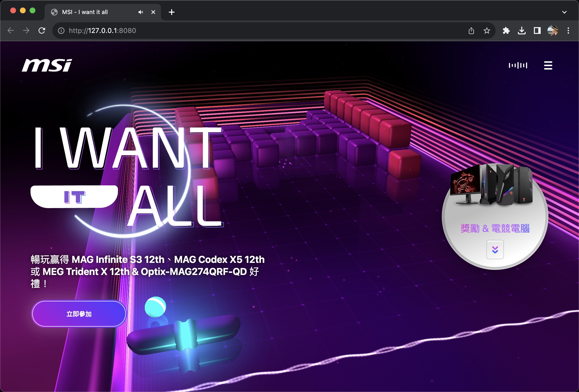Click the 立即參加 button
579x392 pixels.
[x=79, y=314]
